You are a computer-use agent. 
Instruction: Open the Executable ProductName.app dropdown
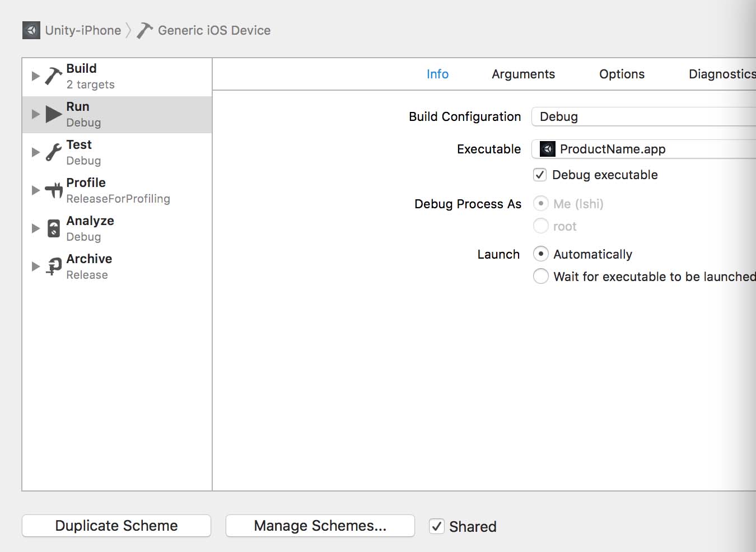tap(643, 149)
